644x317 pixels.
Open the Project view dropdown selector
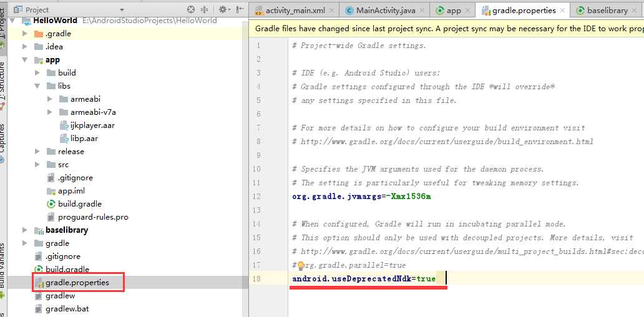pos(122,9)
